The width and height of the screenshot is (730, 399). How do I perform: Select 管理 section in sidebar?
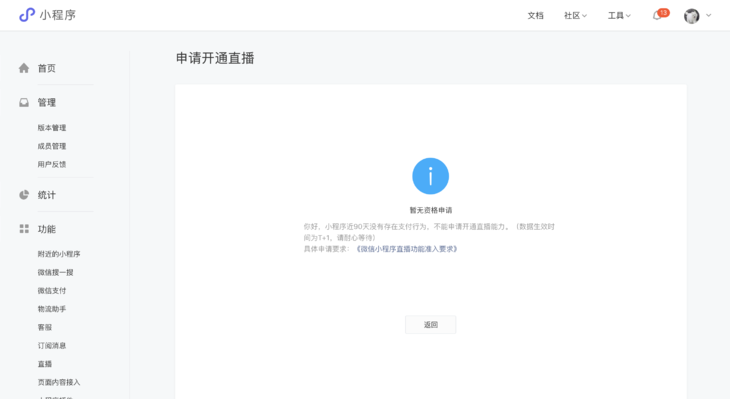pyautogui.click(x=47, y=102)
